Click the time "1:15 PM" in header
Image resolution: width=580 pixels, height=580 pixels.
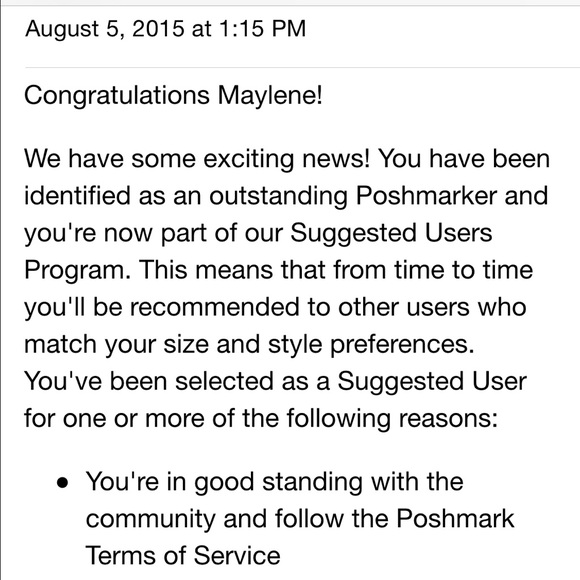[262, 28]
